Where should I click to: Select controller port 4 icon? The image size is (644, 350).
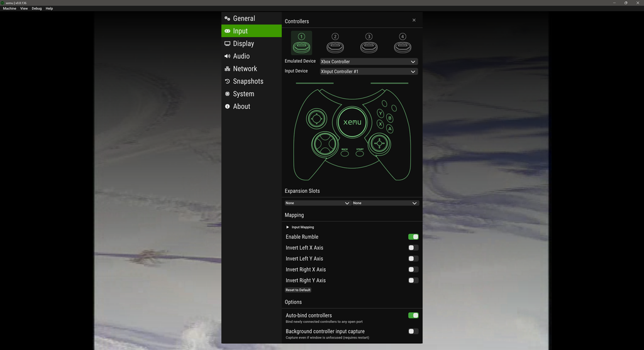pos(402,43)
